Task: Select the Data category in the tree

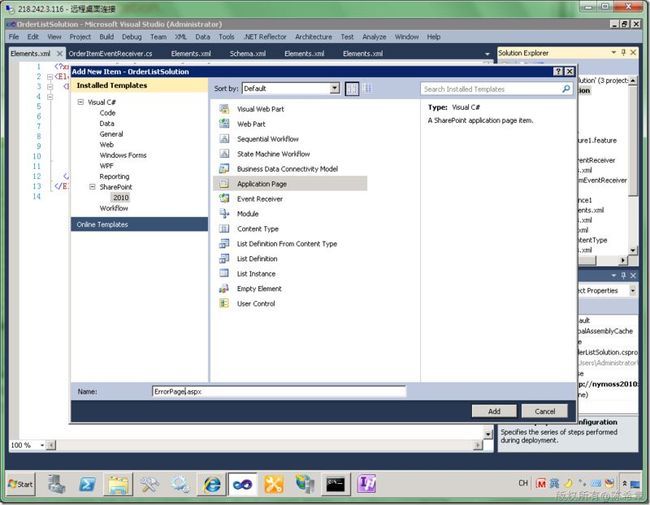Action: [107, 124]
